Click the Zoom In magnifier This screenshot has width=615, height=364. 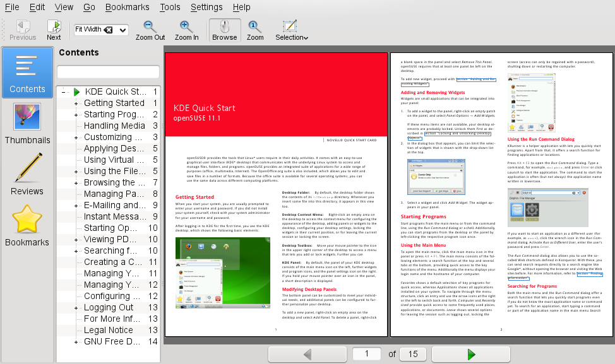pos(186,30)
